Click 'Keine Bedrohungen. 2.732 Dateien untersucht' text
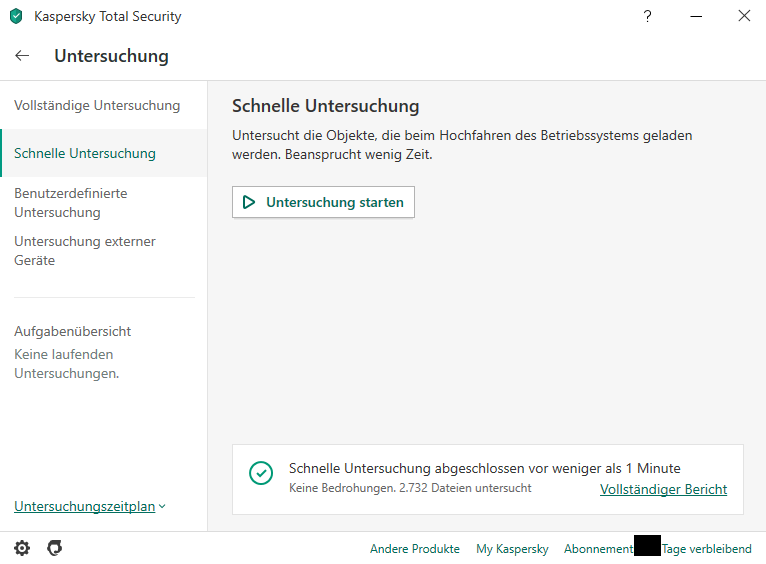 point(410,488)
